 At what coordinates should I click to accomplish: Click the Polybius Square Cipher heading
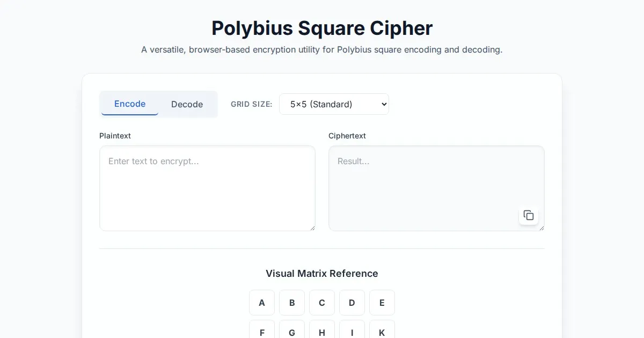322,28
